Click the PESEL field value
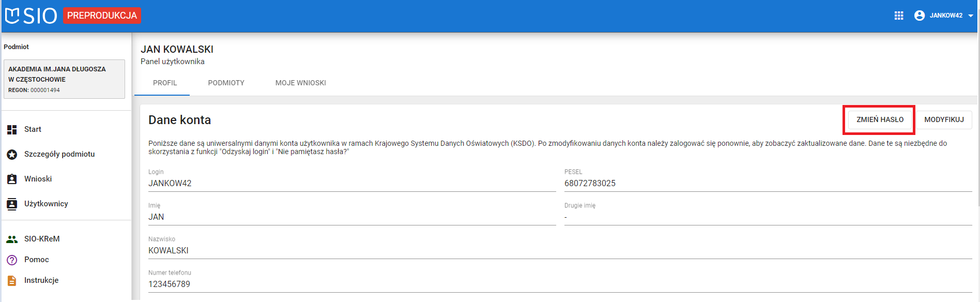Image resolution: width=980 pixels, height=302 pixels. coord(590,183)
